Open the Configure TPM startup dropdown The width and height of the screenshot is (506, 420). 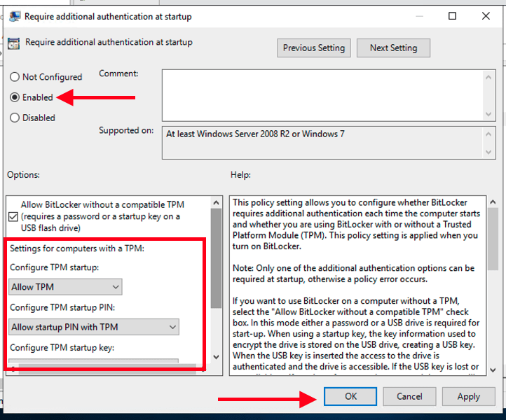[x=67, y=286]
